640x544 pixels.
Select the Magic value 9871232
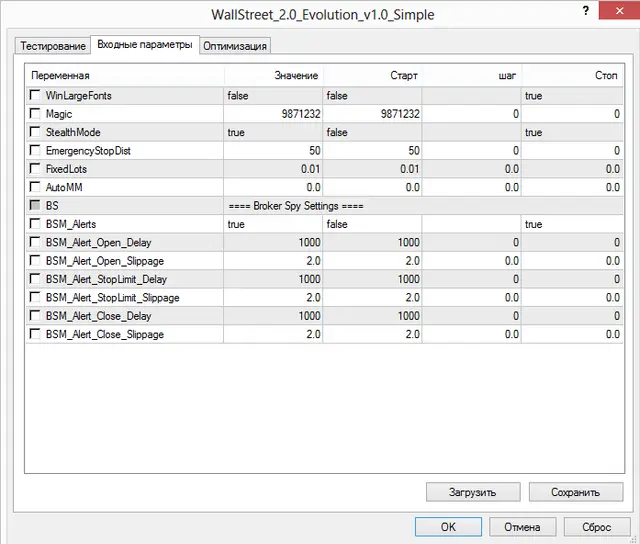pyautogui.click(x=273, y=114)
